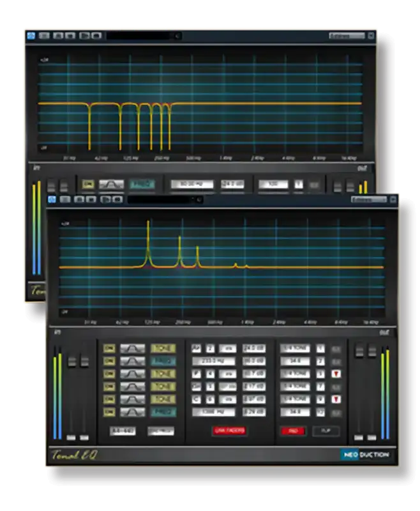Click the bell filter shape icon of the fourth band
420x511 pixels.
[132, 387]
